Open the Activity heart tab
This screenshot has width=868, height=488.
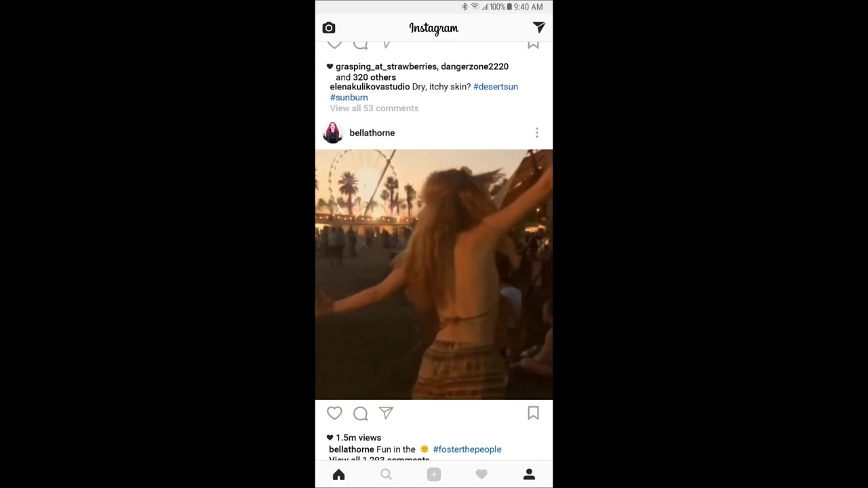tap(481, 474)
